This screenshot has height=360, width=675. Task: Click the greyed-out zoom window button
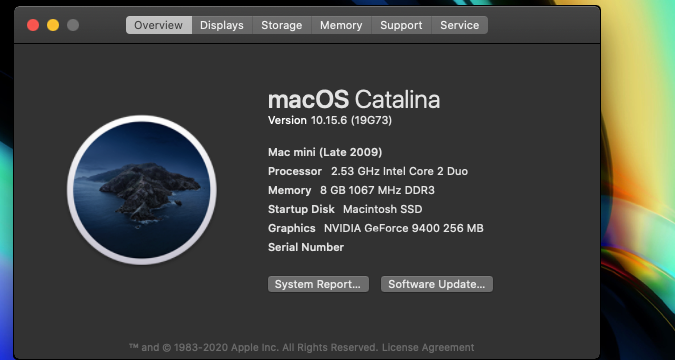pos(73,25)
